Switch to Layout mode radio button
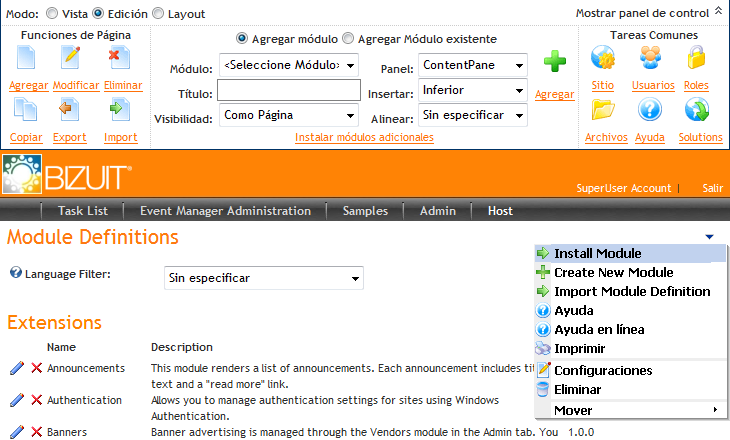Screen dimensions: 730x440 coord(158,14)
